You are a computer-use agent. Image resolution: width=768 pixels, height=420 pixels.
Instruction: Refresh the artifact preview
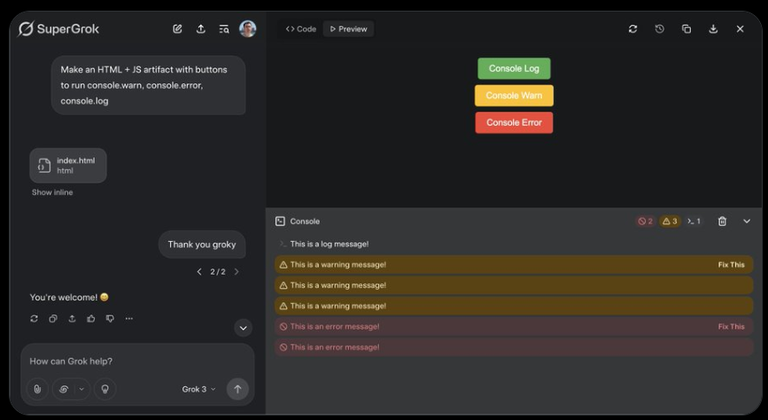(633, 29)
